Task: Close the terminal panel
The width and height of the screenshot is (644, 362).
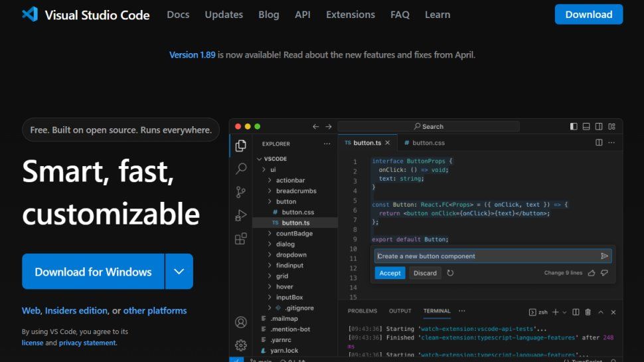Action: pos(613,312)
